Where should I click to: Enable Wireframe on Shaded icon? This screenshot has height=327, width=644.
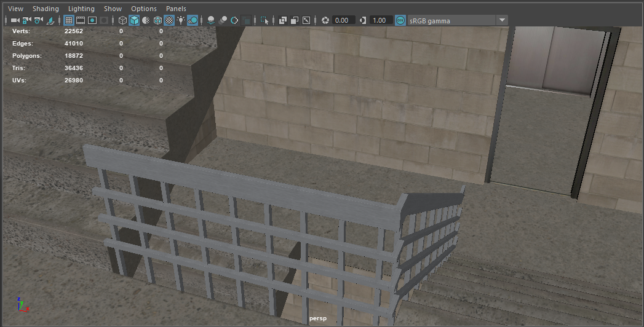click(x=157, y=20)
